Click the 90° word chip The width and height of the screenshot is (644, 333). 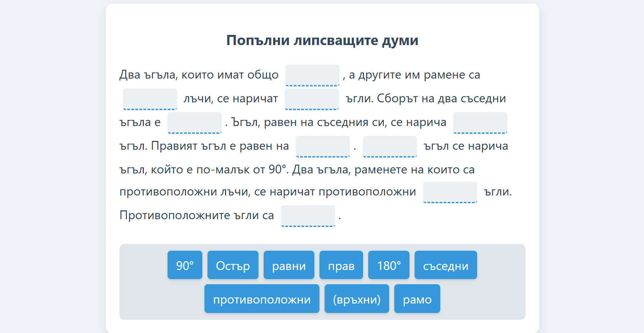point(185,265)
